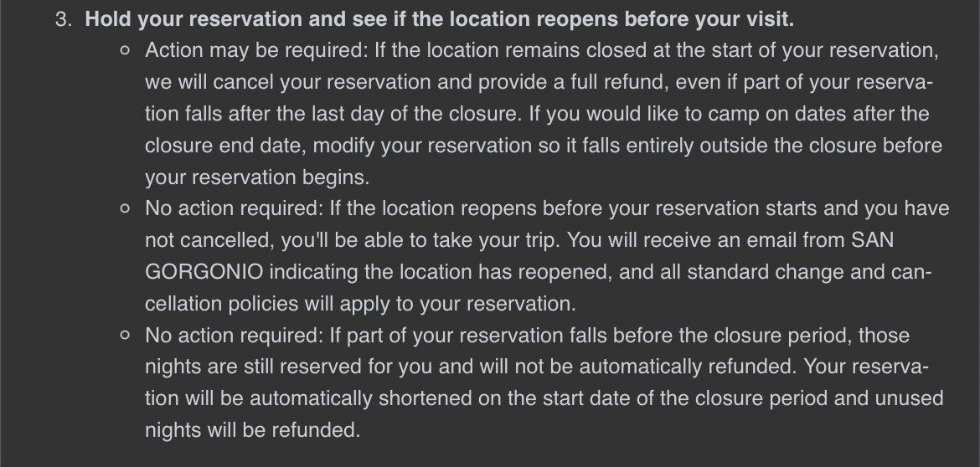Click the list number '3.'

point(64,19)
